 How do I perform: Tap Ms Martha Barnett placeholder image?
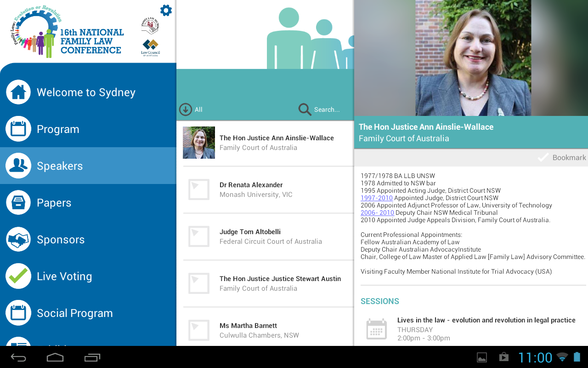pyautogui.click(x=199, y=330)
